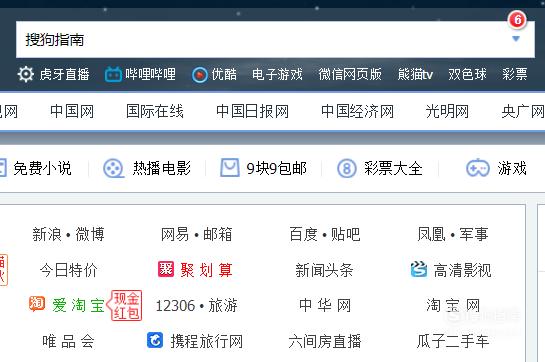Image resolution: width=545 pixels, height=362 pixels.
Task: Select the 中国日报网 navigation item
Action: coord(252,112)
